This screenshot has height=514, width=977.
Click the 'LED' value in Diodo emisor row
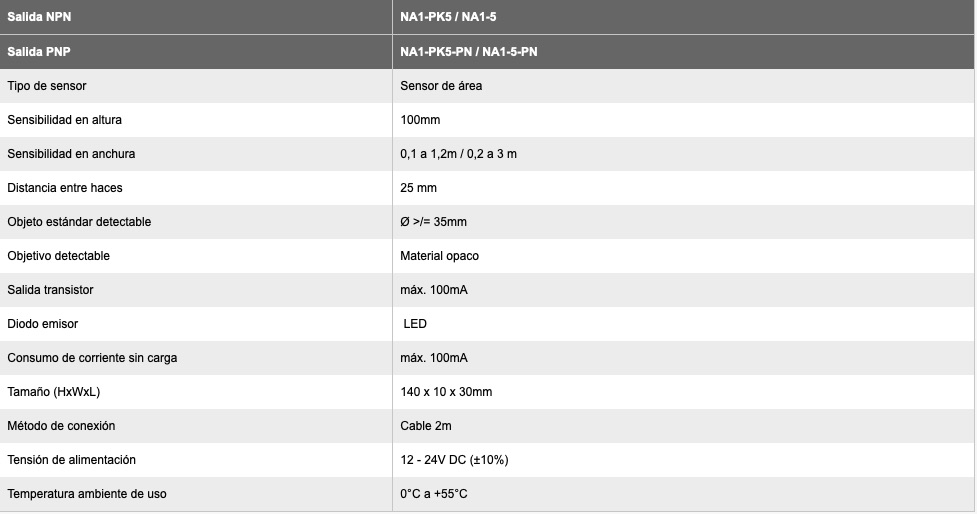415,324
